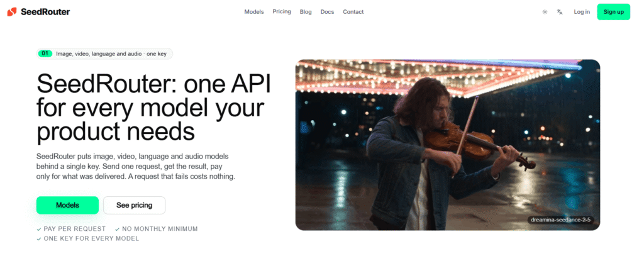Click checkmark icon beside ONE KEY FOR EVERY MODEL

[39, 239]
